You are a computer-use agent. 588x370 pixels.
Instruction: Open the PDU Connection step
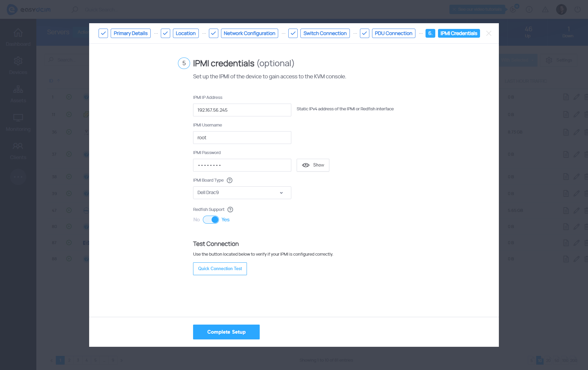point(394,33)
